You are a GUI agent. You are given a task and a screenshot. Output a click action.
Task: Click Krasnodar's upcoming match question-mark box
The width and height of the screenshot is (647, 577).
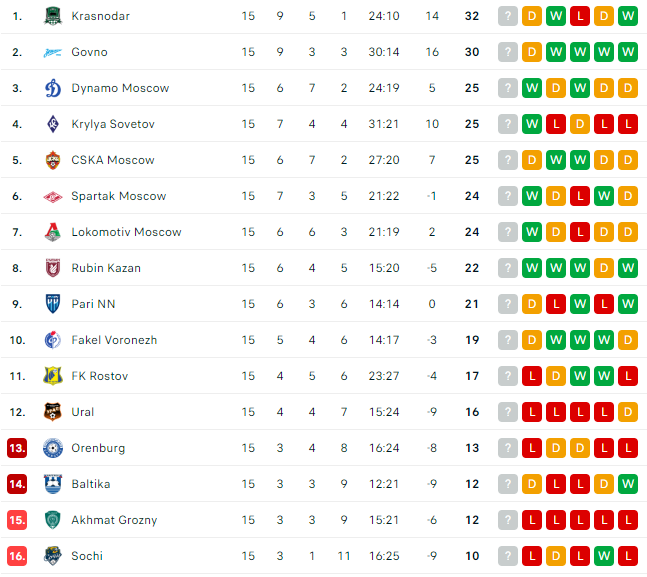point(508,16)
